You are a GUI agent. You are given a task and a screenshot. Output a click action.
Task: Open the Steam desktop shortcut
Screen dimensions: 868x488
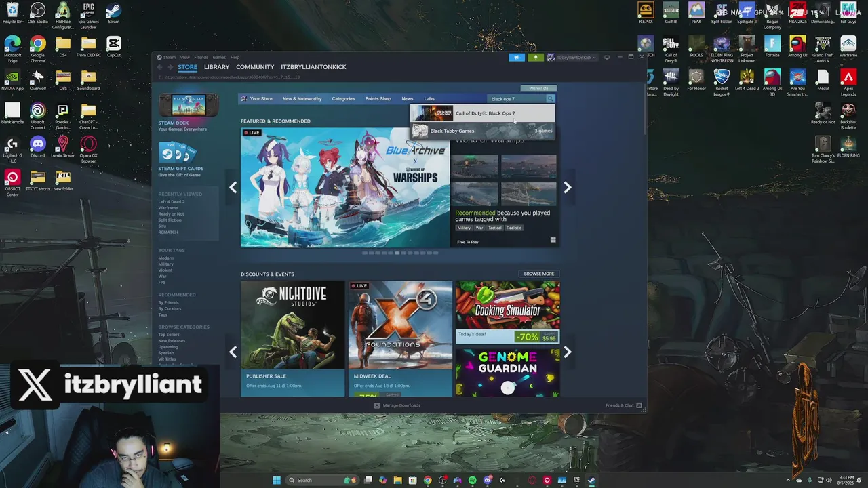tap(113, 13)
